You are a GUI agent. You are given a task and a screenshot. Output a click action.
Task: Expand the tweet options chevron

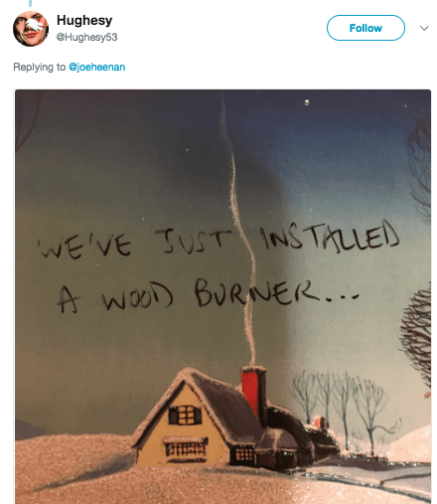click(x=424, y=28)
